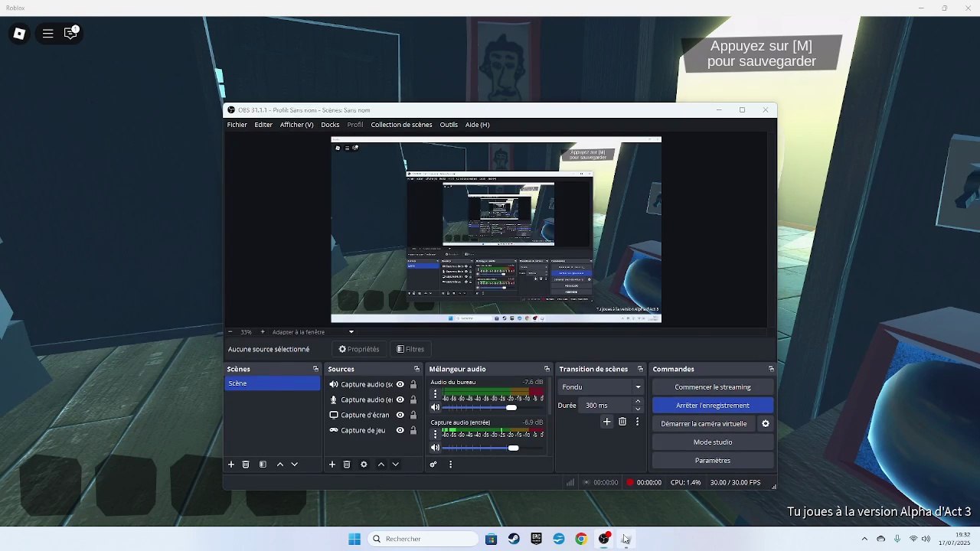Show hidden system tray icons
Image resolution: width=980 pixels, height=551 pixels.
tap(864, 539)
